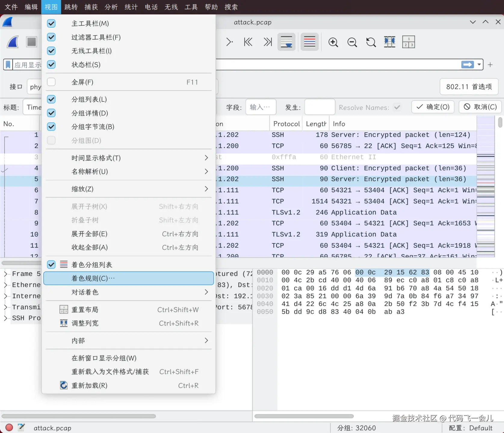Screen dimensions: 504x433
Task: Open capture file properties icon in status bar
Action: (21, 427)
